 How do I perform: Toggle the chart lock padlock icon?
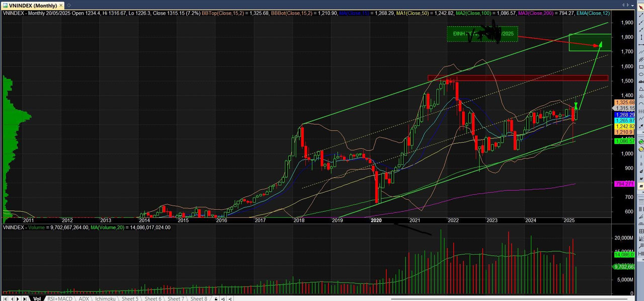(x=216, y=298)
